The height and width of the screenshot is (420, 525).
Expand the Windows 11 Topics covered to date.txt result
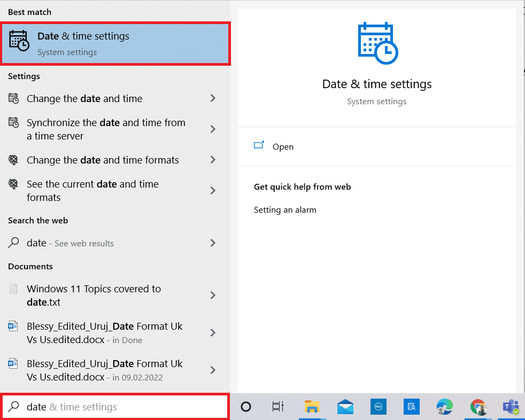(213, 295)
